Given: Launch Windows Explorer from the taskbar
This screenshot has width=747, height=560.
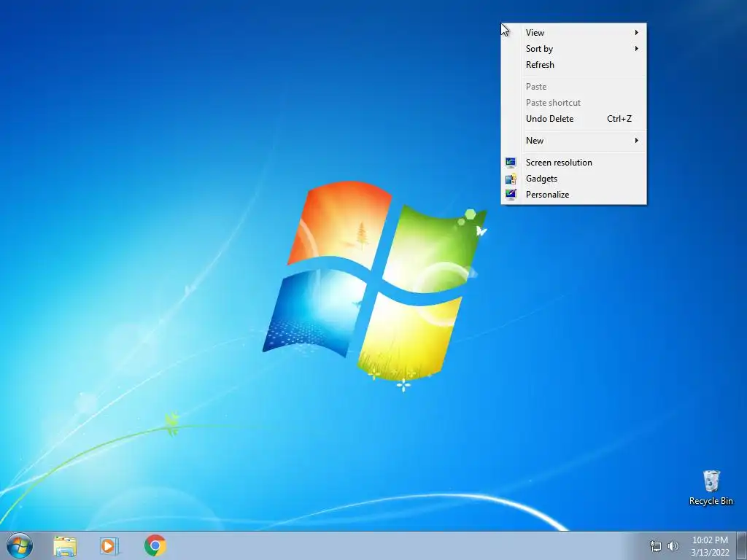Looking at the screenshot, I should pos(65,545).
